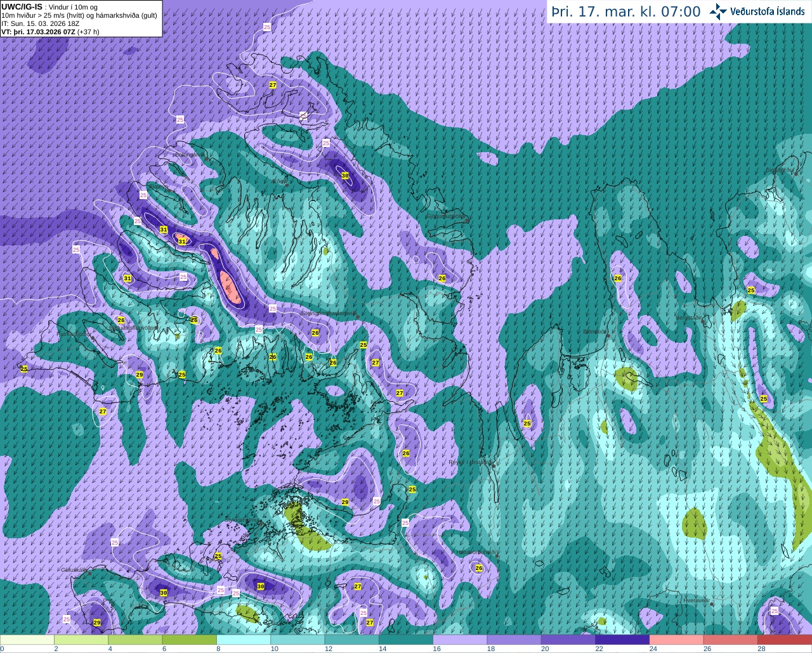Select the 24–26 light salmon legend swatch
Viewport: 812px width, 653px height.
pos(676,640)
